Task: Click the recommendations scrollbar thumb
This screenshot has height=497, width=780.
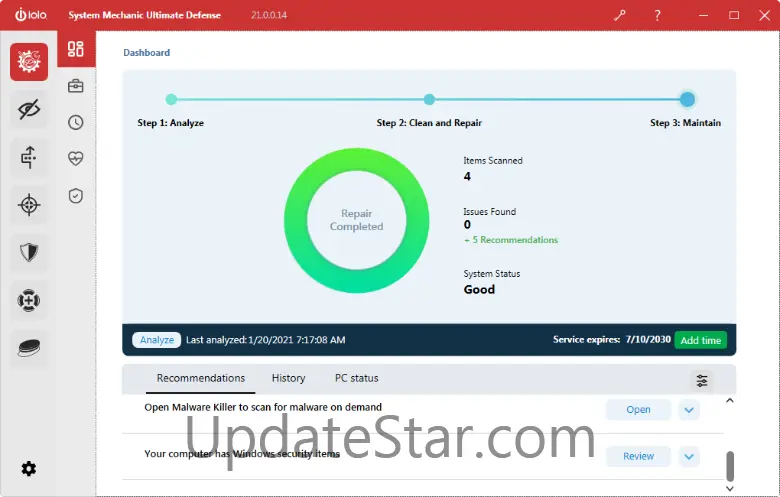Action: click(730, 466)
